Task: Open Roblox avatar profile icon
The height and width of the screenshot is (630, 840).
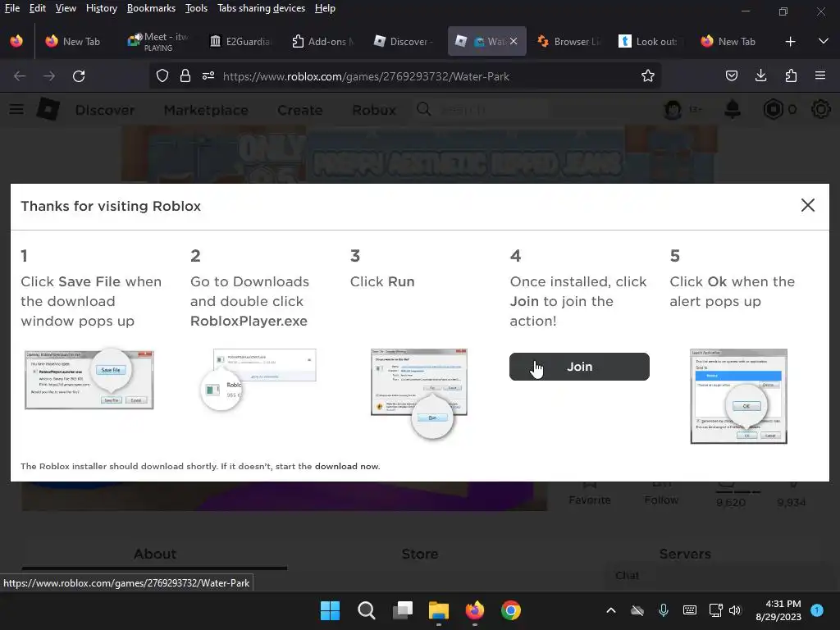Action: click(x=673, y=109)
